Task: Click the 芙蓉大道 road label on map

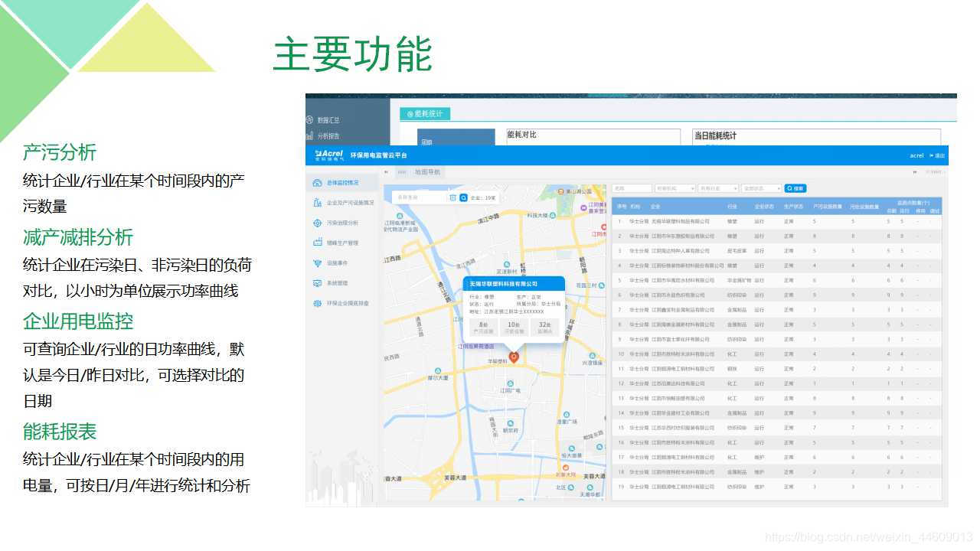Action: coord(456,478)
